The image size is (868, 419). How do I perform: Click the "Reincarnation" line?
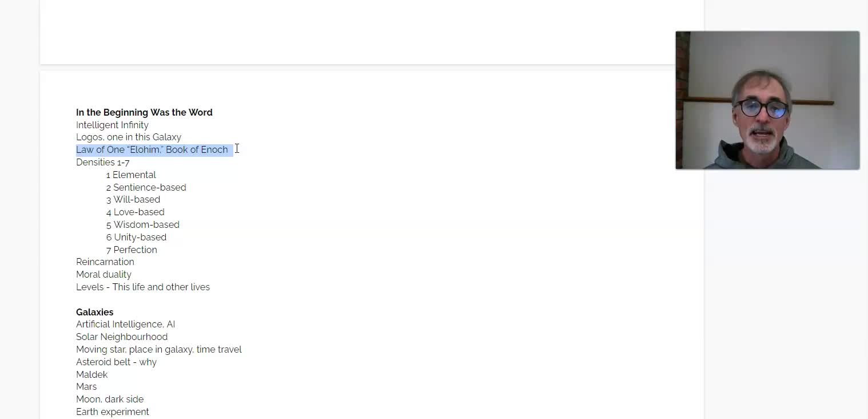pyautogui.click(x=105, y=262)
